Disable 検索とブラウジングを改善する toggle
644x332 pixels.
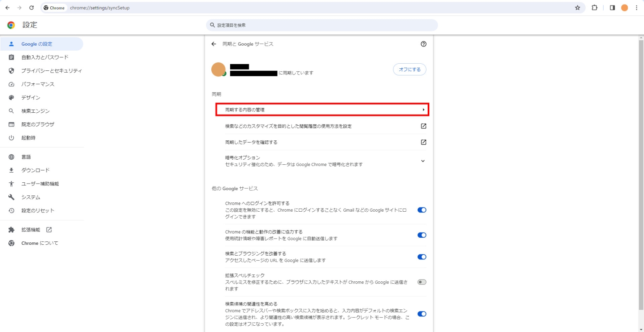pyautogui.click(x=422, y=257)
